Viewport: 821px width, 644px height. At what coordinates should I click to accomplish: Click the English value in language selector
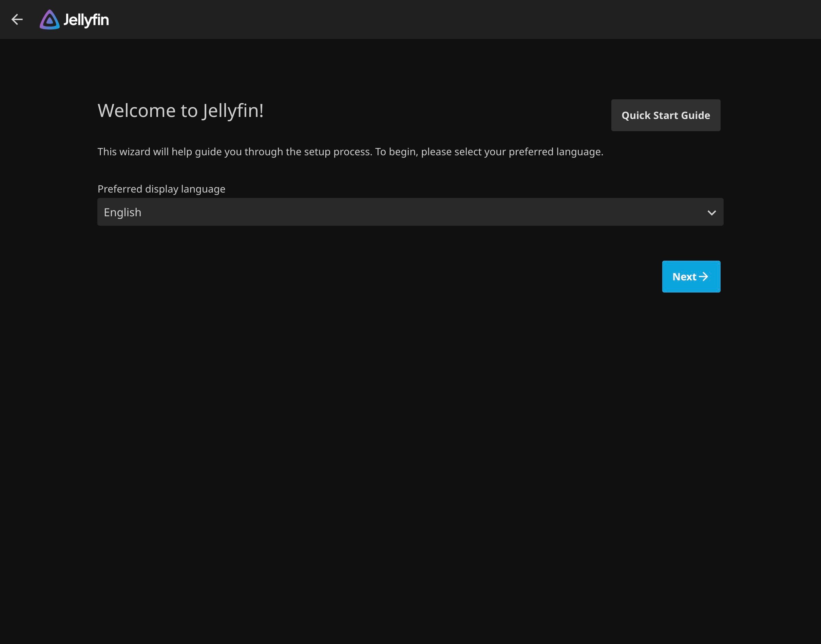coord(122,212)
